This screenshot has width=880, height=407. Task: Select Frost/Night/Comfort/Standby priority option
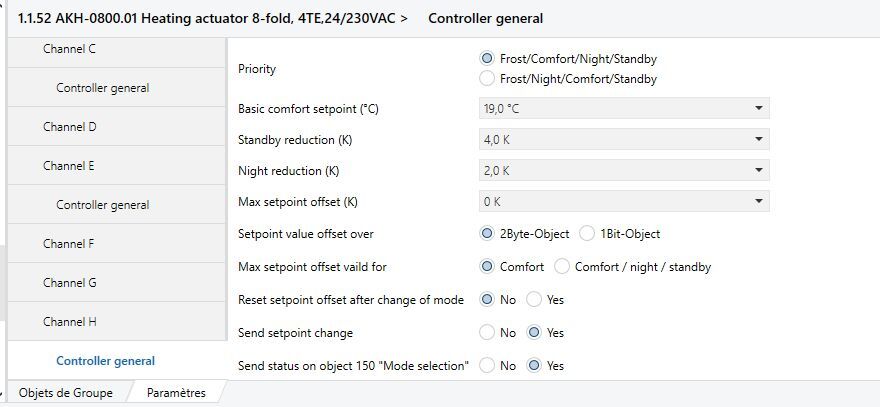487,78
